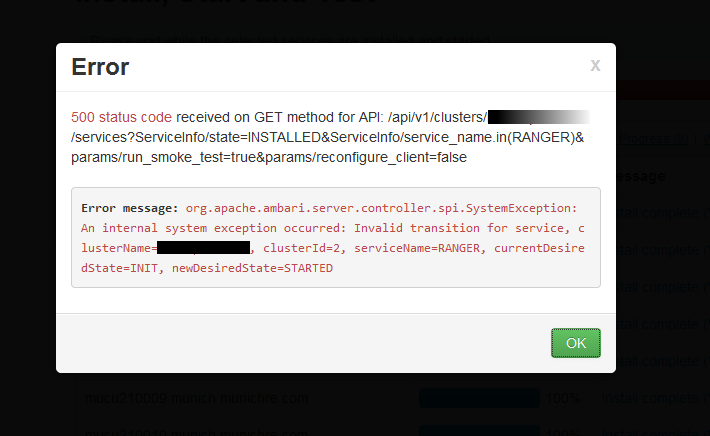710x436 pixels.
Task: Click the dimmed Message column header
Action: (x=642, y=176)
